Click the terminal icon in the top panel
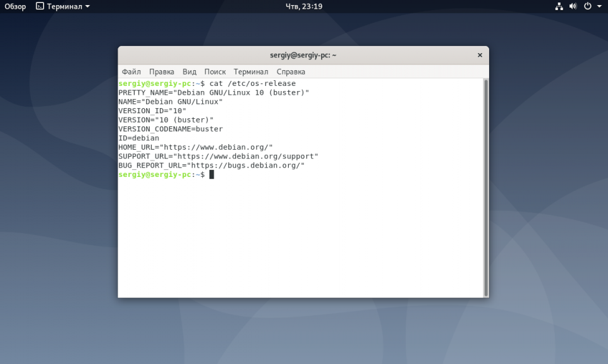Viewport: 608px width, 364px height. pyautogui.click(x=40, y=6)
